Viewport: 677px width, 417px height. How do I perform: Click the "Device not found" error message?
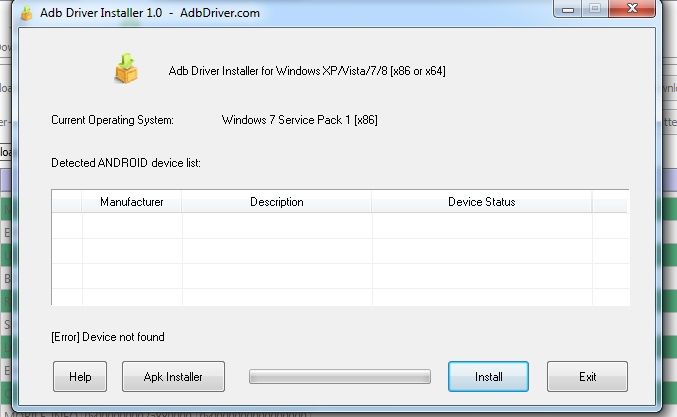coord(108,337)
